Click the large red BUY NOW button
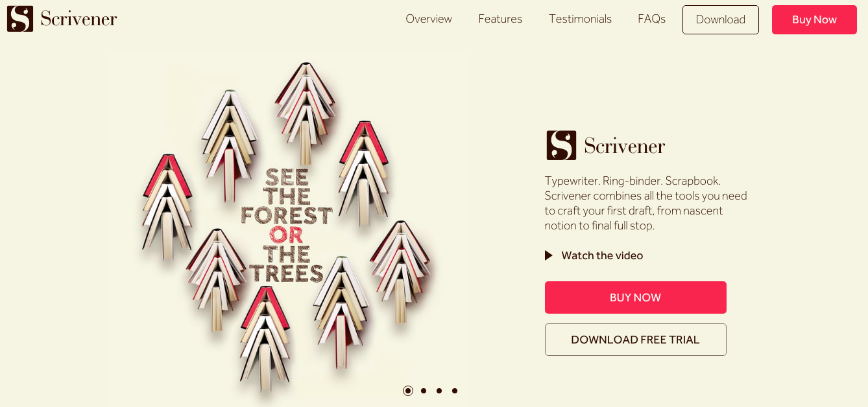The height and width of the screenshot is (407, 868). (x=636, y=297)
